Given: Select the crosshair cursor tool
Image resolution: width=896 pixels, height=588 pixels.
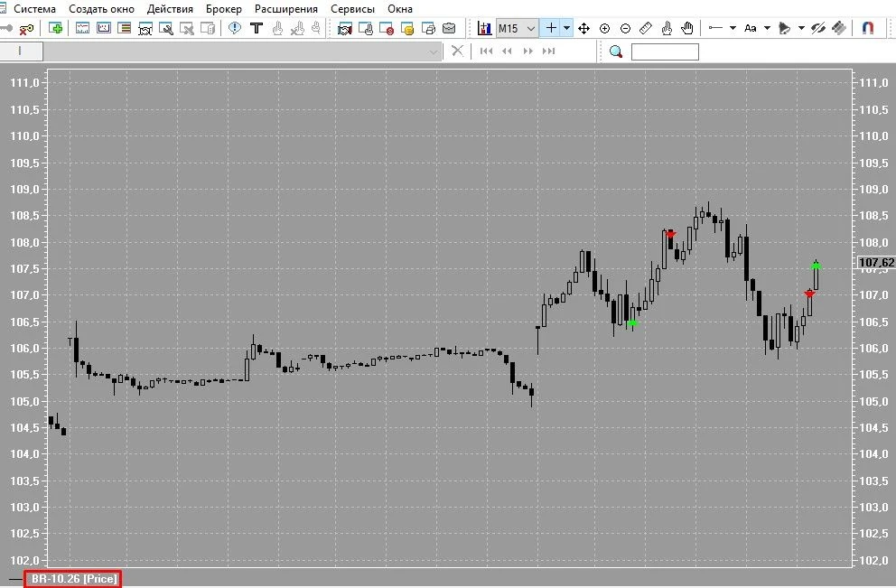Looking at the screenshot, I should point(551,28).
